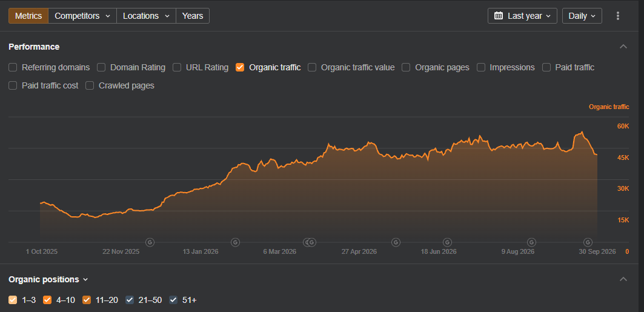
Task: Click Google update marker between 13 Jan and 6 Mar
Action: click(235, 242)
